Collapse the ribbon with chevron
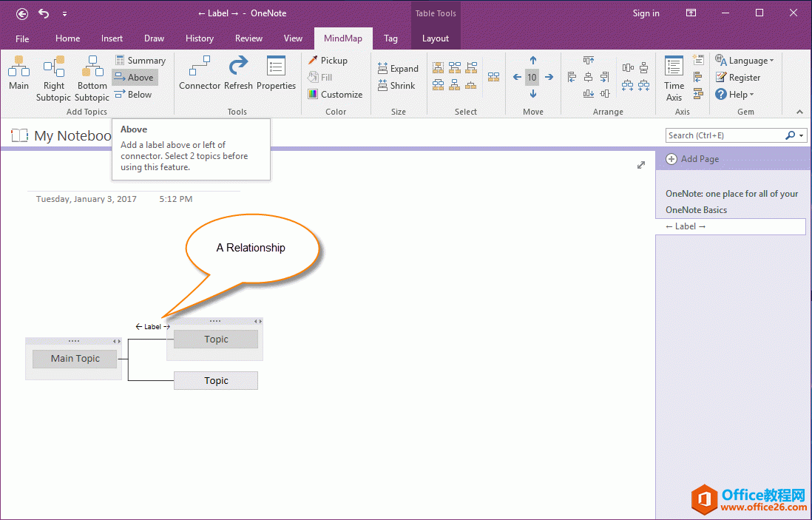 click(799, 112)
